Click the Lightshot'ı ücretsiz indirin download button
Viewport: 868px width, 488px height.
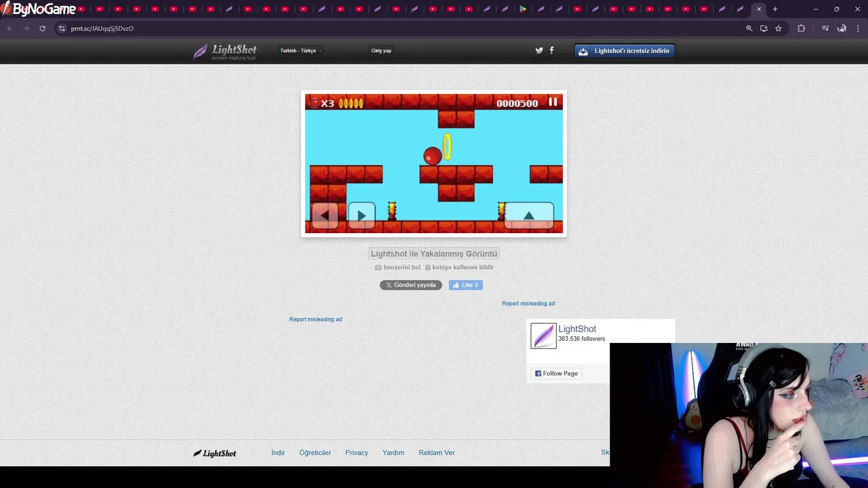[625, 51]
